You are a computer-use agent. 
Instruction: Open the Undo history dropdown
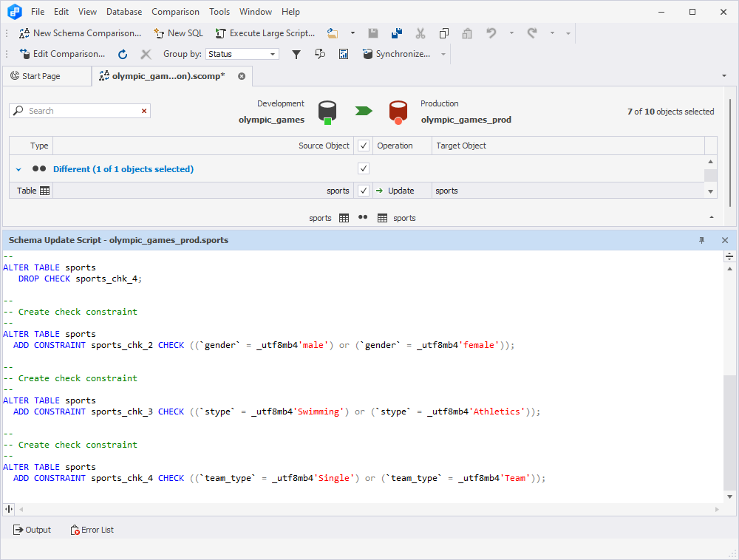pos(511,33)
